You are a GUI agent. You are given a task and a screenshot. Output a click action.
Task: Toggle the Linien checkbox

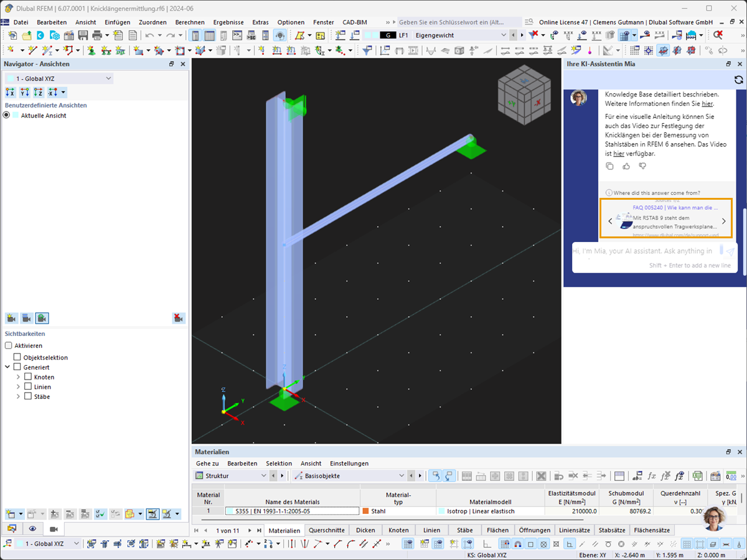pos(28,386)
